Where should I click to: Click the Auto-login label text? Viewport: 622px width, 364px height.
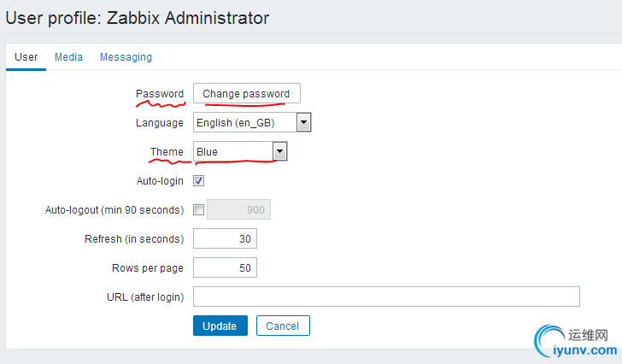click(x=160, y=181)
